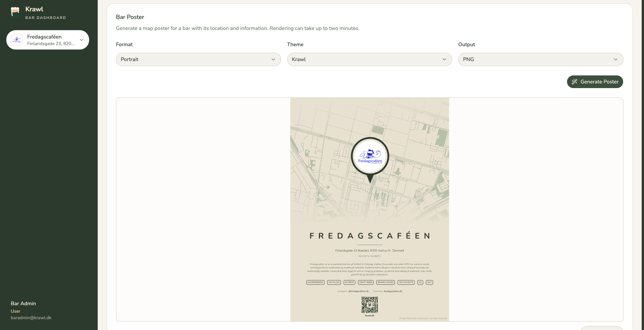
Task: Click the poster preview image
Action: 370,209
